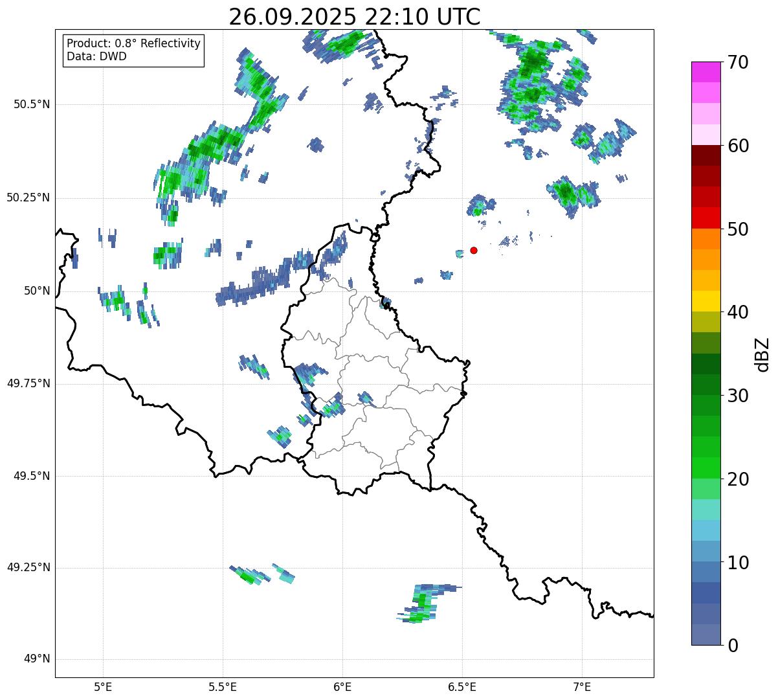
Task: Click the bright green colorbar segment above 20
Action: (706, 468)
